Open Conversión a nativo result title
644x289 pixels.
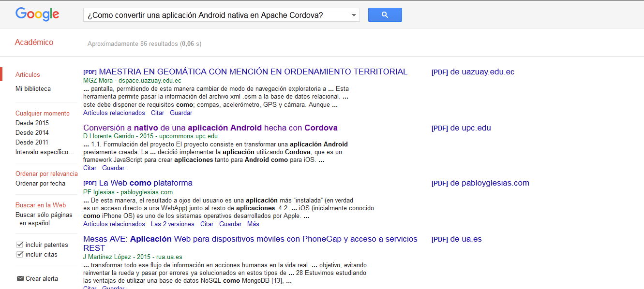tap(210, 128)
